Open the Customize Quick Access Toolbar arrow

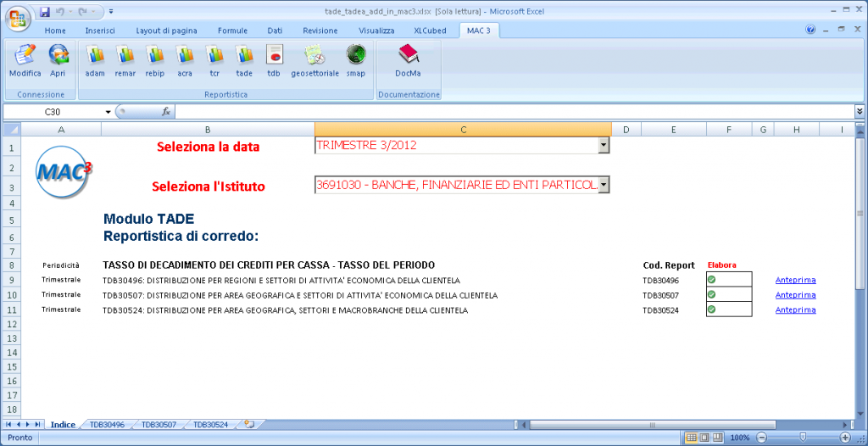pyautogui.click(x=111, y=11)
